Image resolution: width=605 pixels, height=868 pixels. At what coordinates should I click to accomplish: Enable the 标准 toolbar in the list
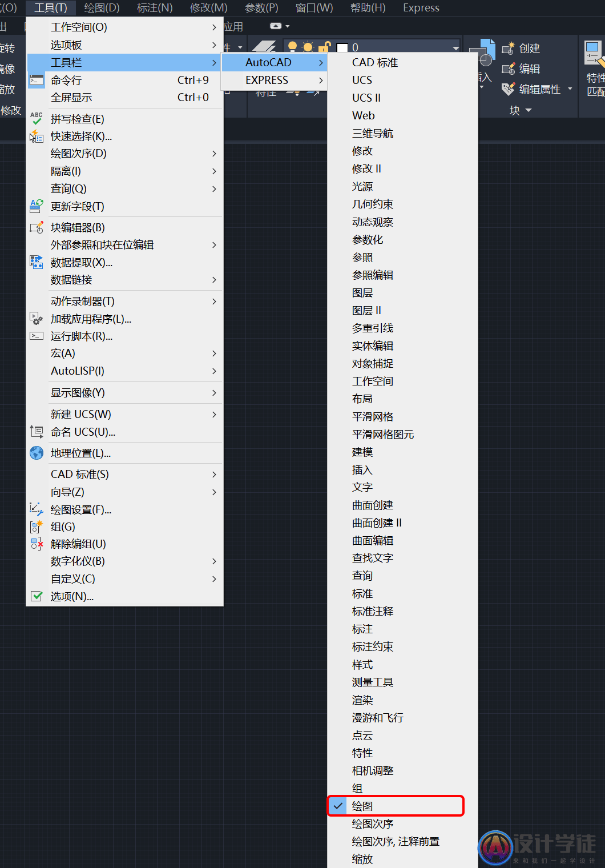(x=402, y=593)
